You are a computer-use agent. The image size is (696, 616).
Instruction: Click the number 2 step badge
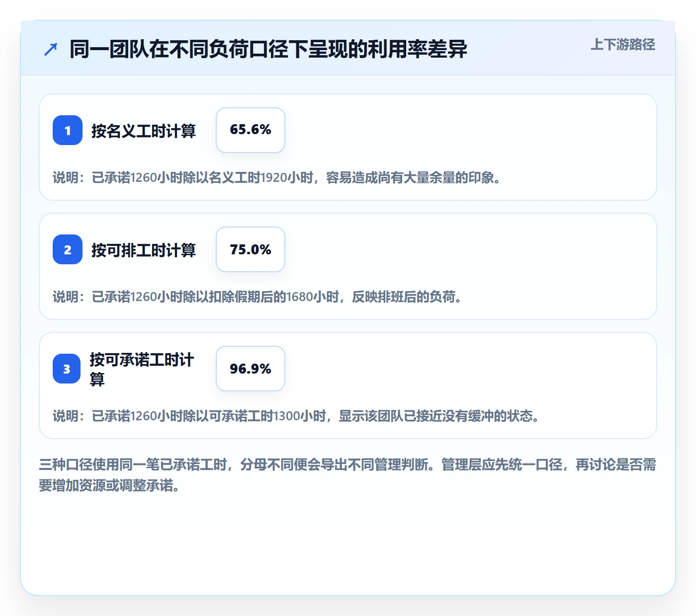tap(68, 249)
